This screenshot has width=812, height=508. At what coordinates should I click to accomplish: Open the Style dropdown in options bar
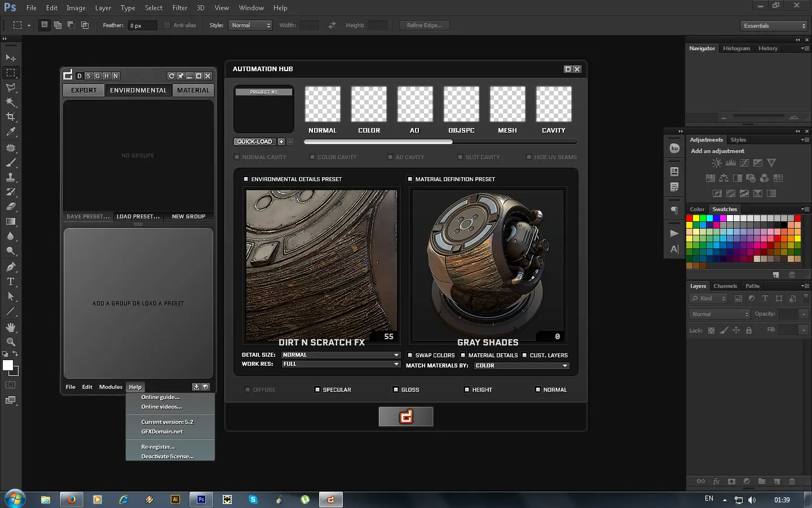[250, 25]
